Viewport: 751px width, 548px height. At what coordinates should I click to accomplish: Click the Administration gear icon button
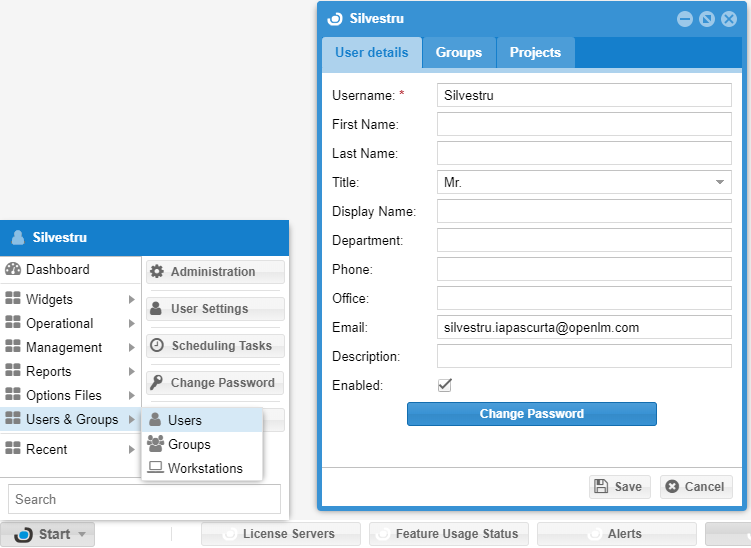[157, 272]
